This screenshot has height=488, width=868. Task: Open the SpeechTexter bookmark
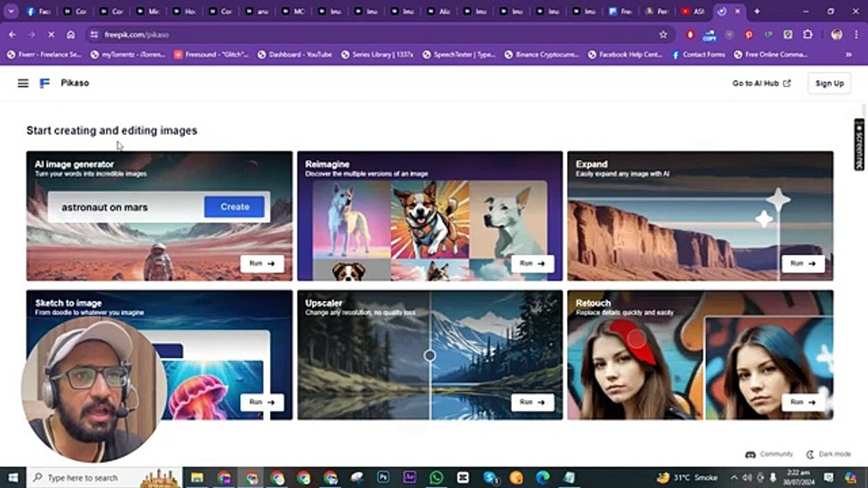459,55
